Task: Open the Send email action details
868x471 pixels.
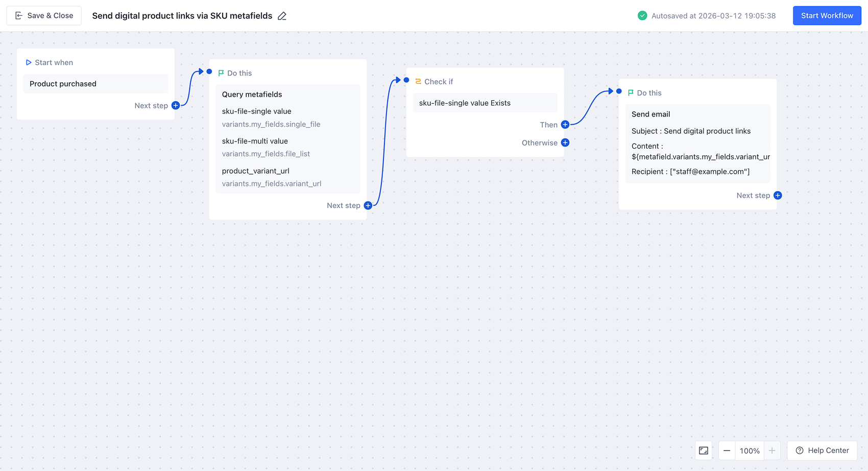Action: tap(697, 143)
